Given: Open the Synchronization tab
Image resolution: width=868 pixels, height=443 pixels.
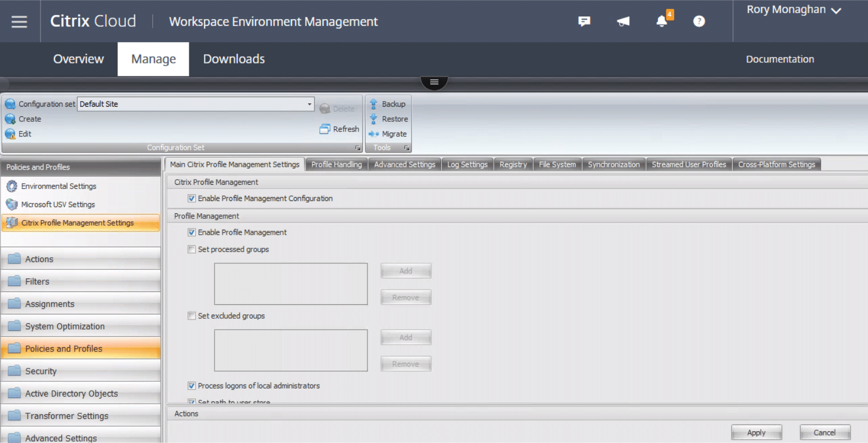Looking at the screenshot, I should [613, 165].
